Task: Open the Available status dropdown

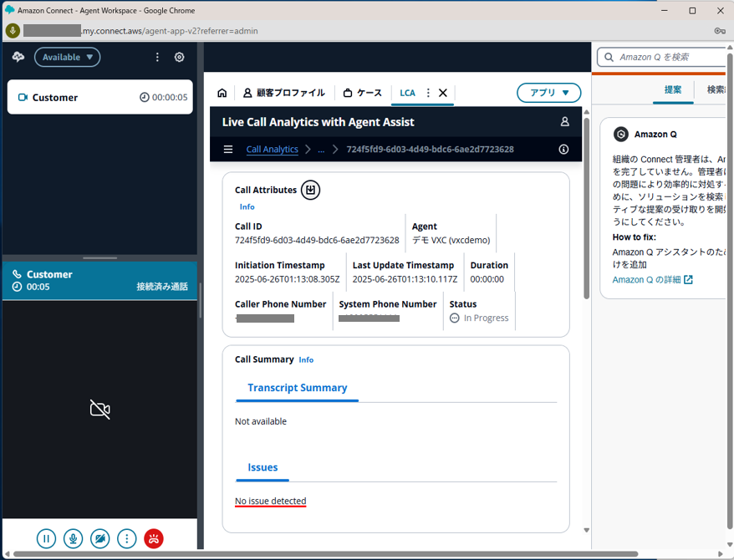Action: [x=67, y=57]
